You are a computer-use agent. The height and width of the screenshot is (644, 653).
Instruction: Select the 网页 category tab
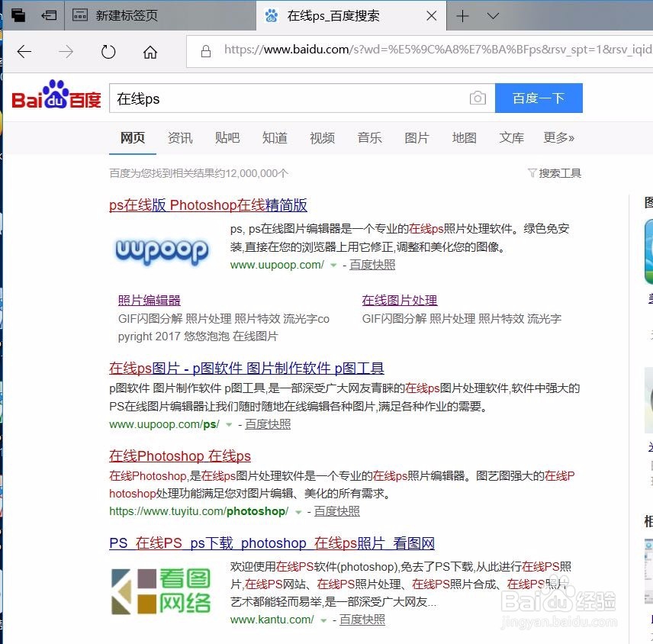(x=133, y=137)
